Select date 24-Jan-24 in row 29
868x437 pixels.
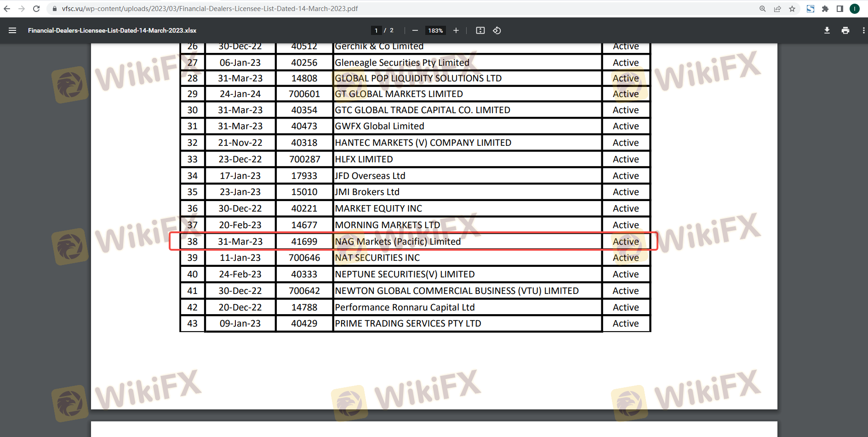[x=240, y=94]
